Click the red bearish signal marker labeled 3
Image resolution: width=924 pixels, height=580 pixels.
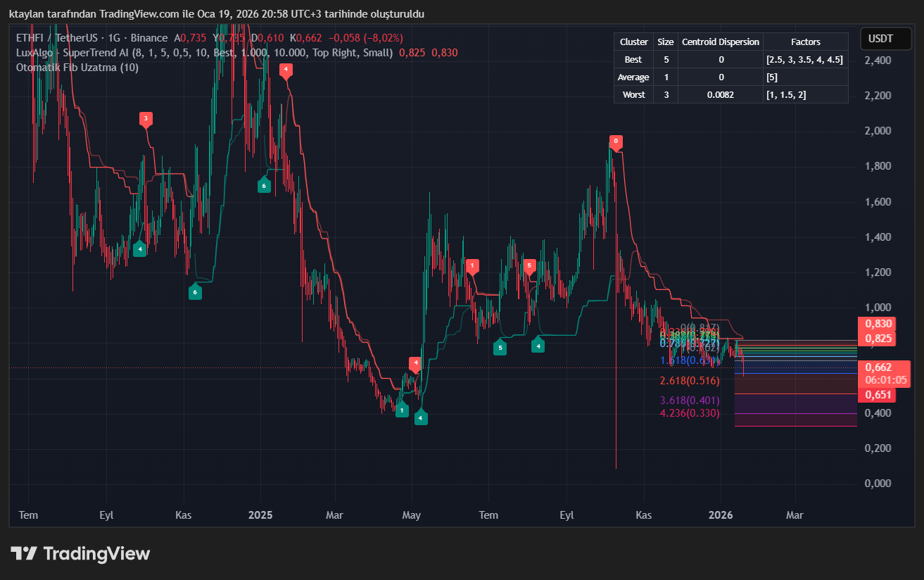(x=146, y=119)
